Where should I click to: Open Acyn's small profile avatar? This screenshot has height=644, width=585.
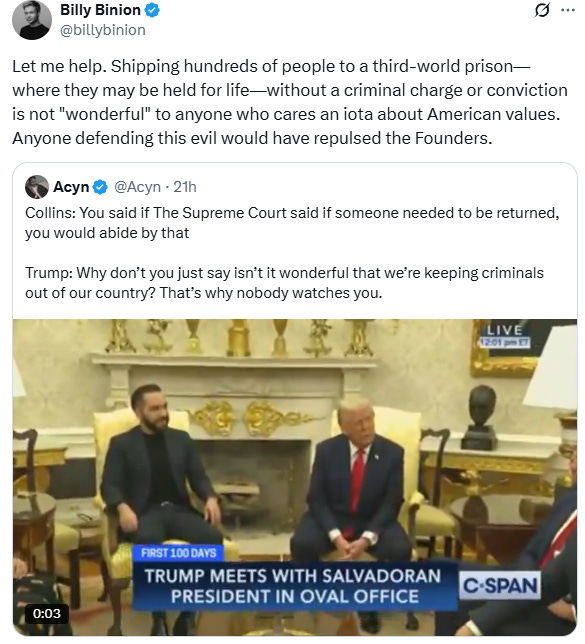pyautogui.click(x=37, y=187)
